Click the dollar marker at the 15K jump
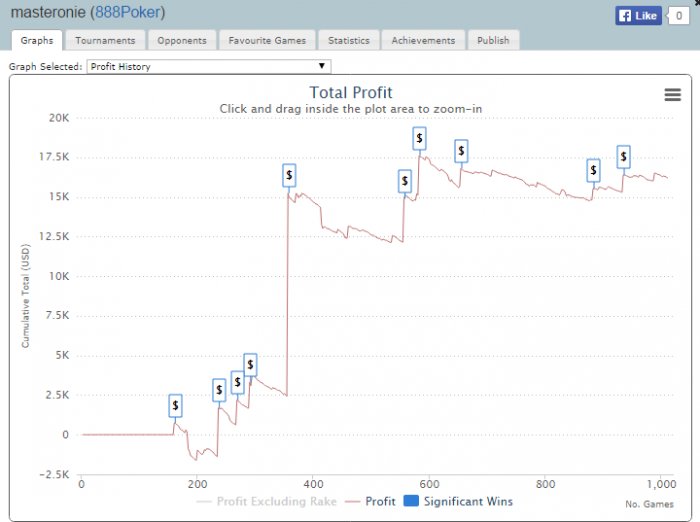The height and width of the screenshot is (522, 700). coord(289,175)
